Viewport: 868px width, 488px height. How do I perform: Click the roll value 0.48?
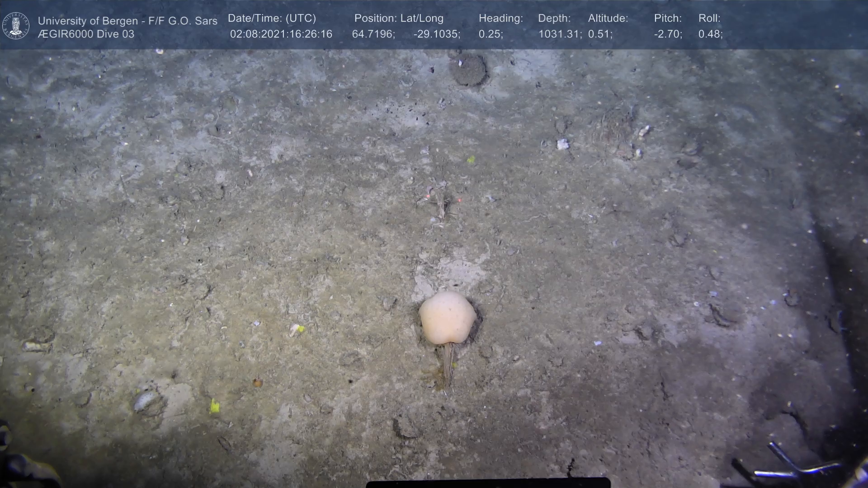coord(710,34)
